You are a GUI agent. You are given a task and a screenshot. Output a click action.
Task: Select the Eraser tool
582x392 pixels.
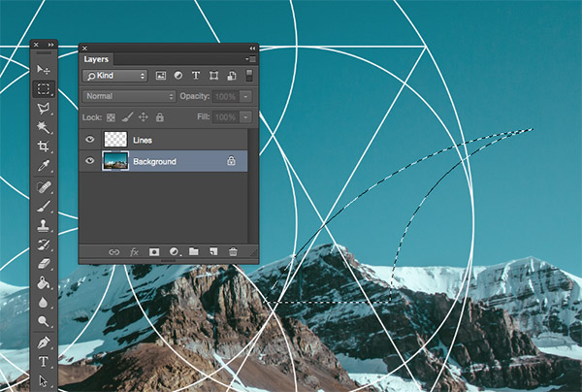click(x=44, y=264)
